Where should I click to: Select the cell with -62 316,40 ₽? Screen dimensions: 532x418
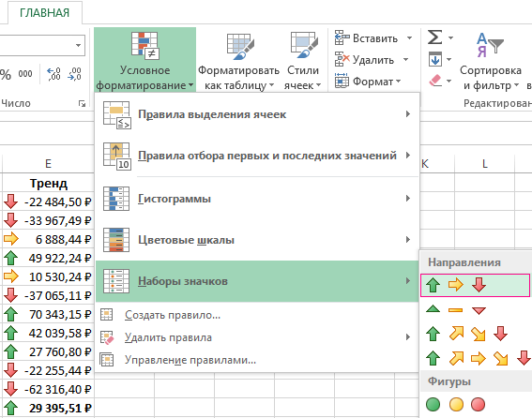point(48,390)
